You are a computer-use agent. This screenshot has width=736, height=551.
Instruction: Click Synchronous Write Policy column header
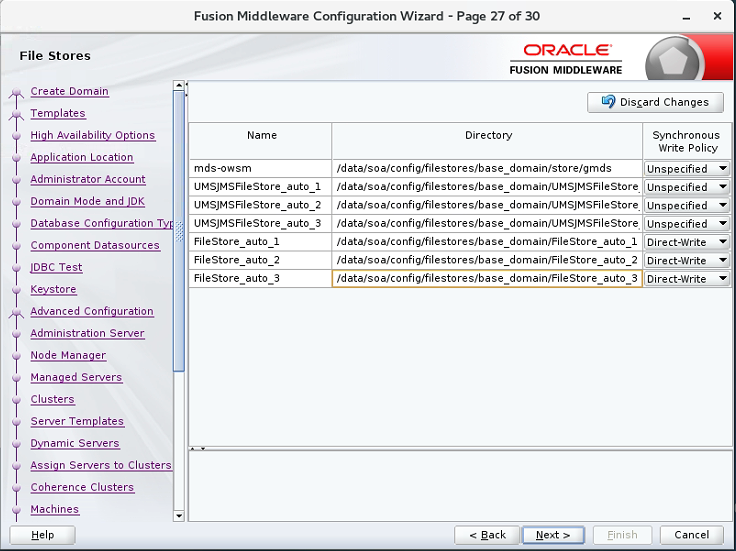click(x=687, y=141)
